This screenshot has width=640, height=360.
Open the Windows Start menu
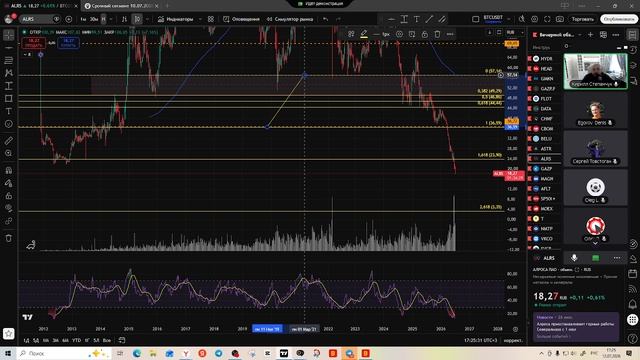(8, 353)
